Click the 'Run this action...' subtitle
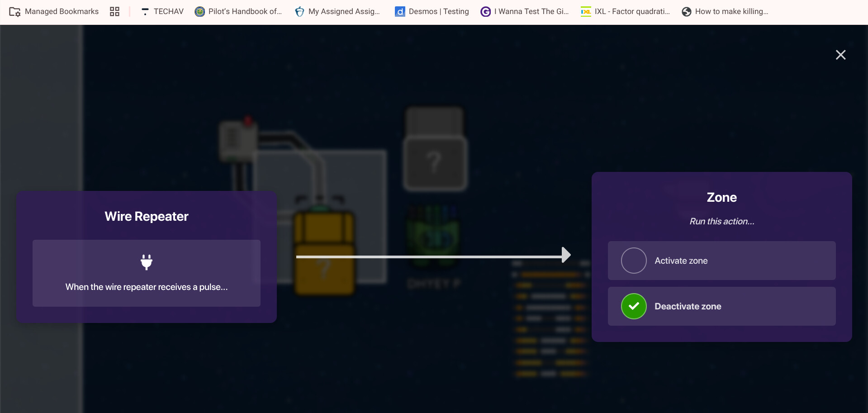The height and width of the screenshot is (413, 868). click(721, 221)
